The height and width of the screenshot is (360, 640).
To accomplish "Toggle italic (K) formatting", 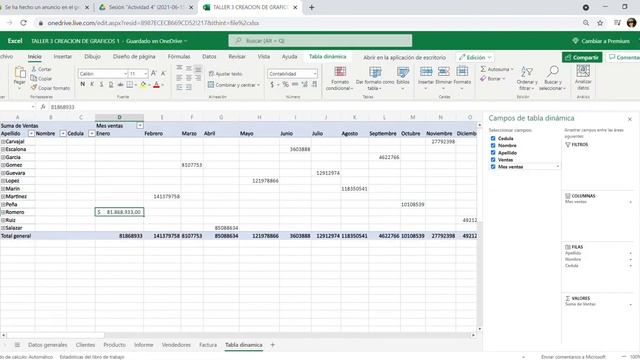I will click(x=92, y=84).
